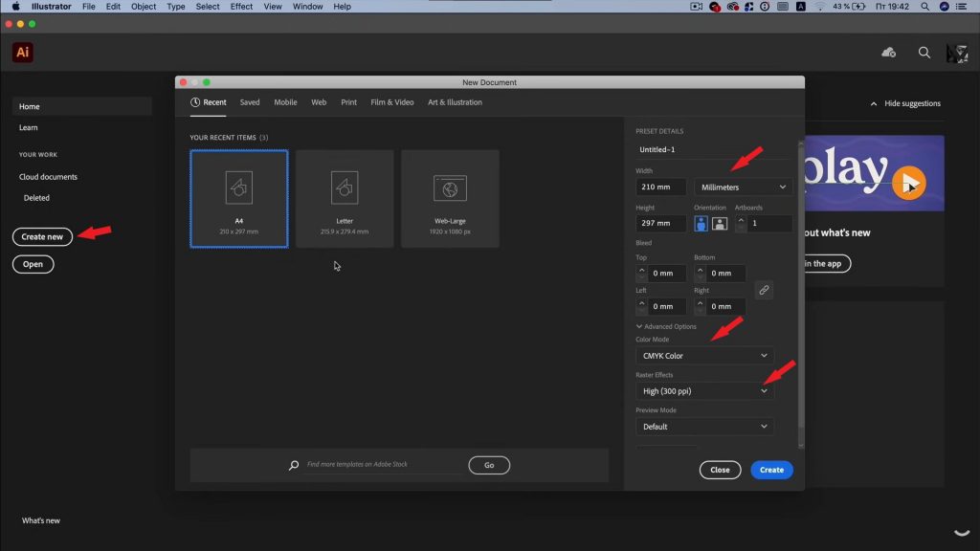Open the Window menu
This screenshot has height=551, width=980.
pos(307,7)
